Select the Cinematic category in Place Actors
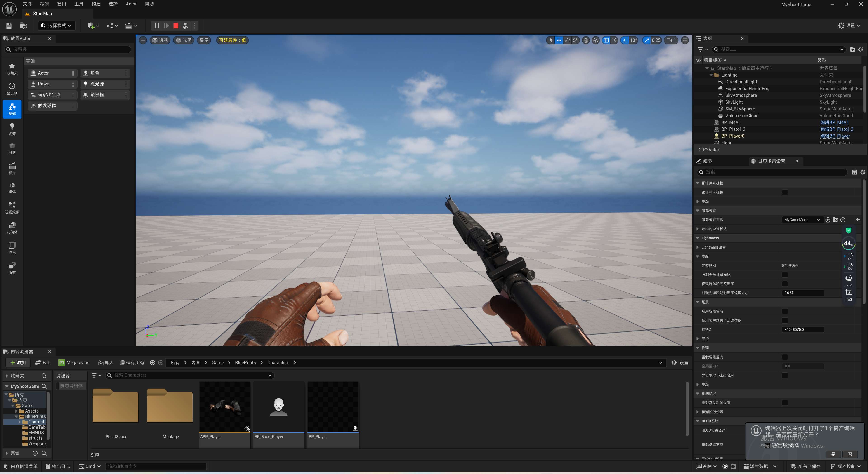Image resolution: width=868 pixels, height=474 pixels. click(x=12, y=169)
